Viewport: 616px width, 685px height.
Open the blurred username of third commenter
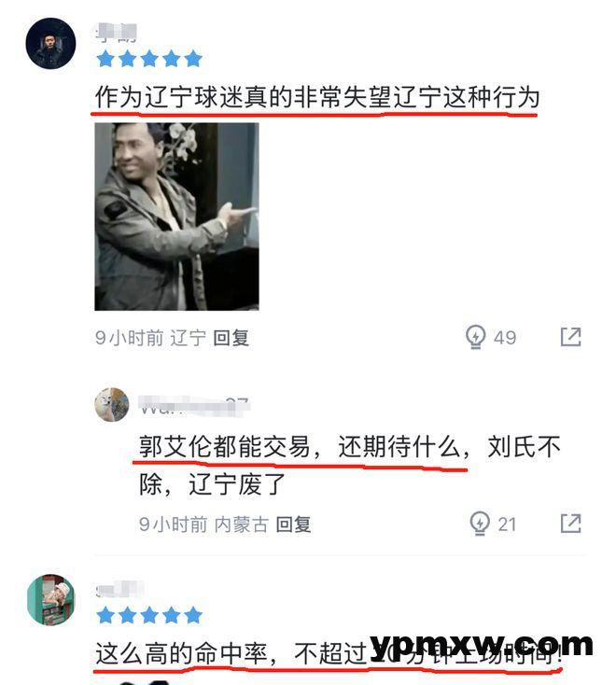[x=119, y=589]
